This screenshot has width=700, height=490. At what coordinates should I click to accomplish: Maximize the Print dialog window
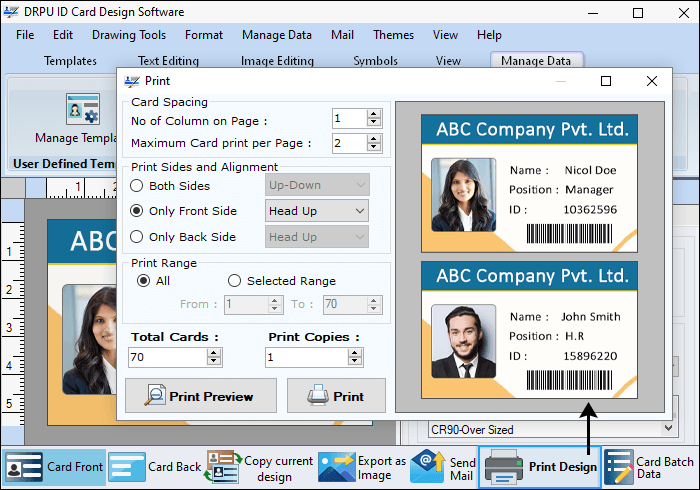606,81
